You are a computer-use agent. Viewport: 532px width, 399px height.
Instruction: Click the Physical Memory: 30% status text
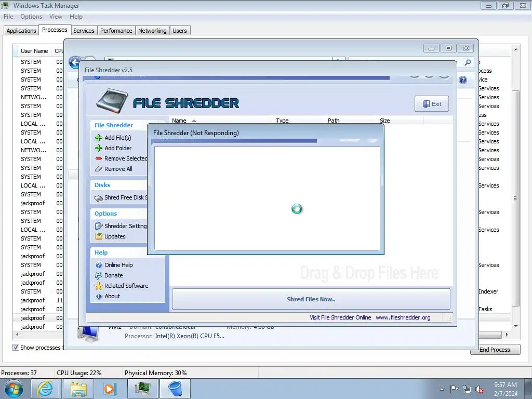pos(156,373)
